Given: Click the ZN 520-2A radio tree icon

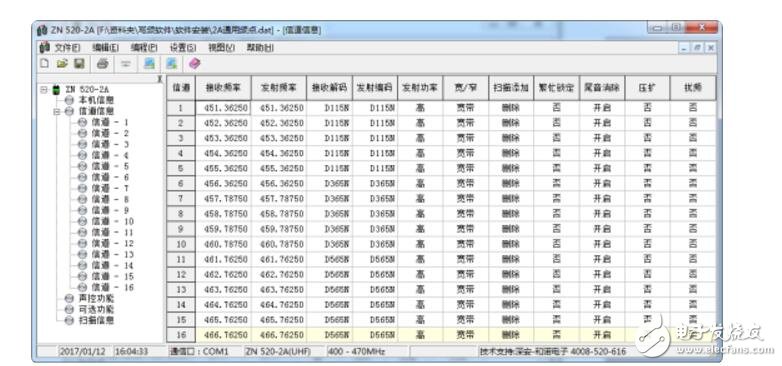Looking at the screenshot, I should [57, 90].
